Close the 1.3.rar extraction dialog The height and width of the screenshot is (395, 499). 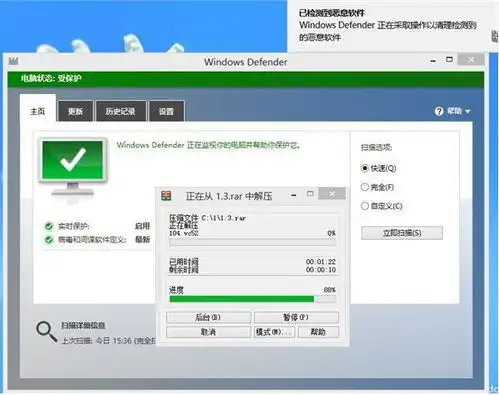click(x=332, y=193)
